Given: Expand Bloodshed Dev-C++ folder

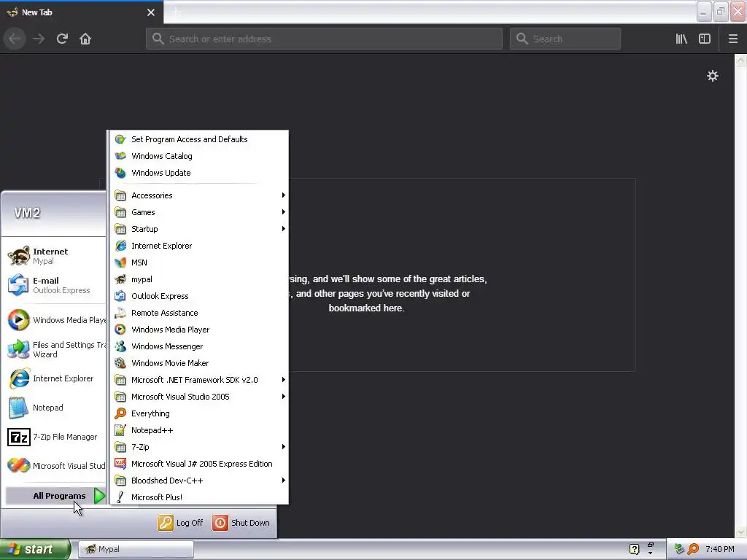Looking at the screenshot, I should point(199,480).
